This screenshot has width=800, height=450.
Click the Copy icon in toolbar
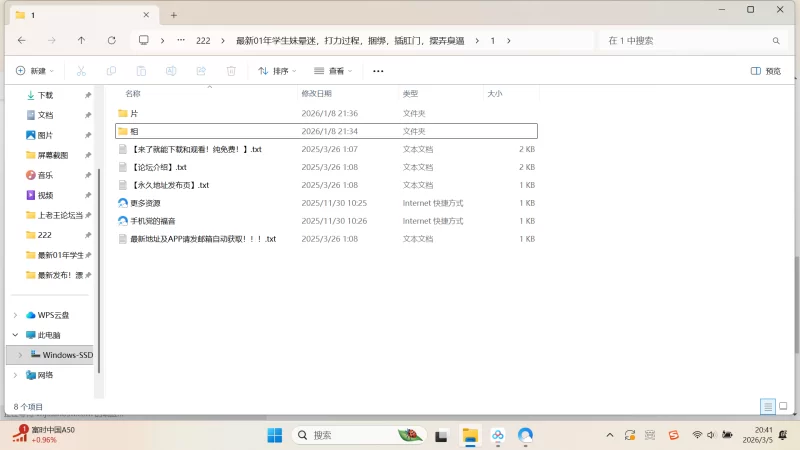[111, 71]
